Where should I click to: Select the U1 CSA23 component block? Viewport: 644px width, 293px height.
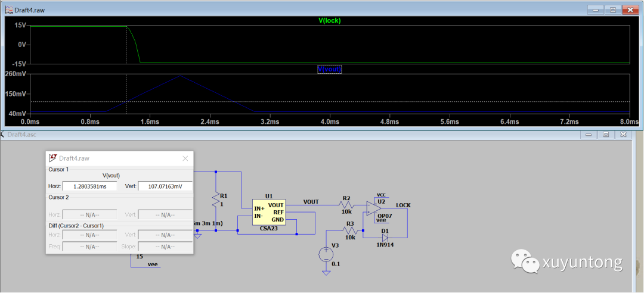coord(269,212)
